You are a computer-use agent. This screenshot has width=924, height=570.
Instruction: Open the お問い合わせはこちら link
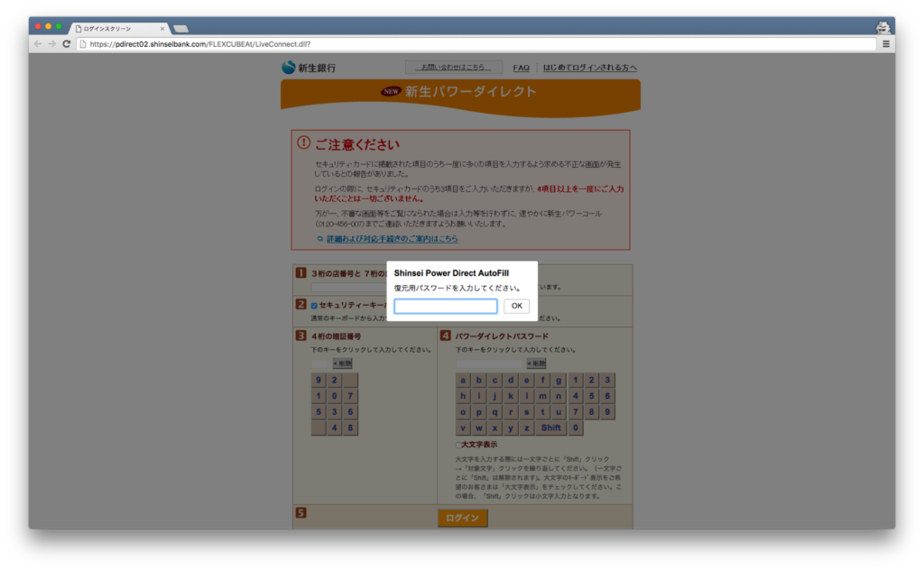[x=454, y=68]
